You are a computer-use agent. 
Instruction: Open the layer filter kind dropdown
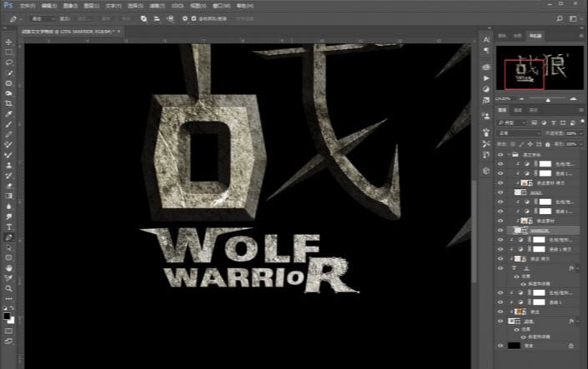(512, 123)
